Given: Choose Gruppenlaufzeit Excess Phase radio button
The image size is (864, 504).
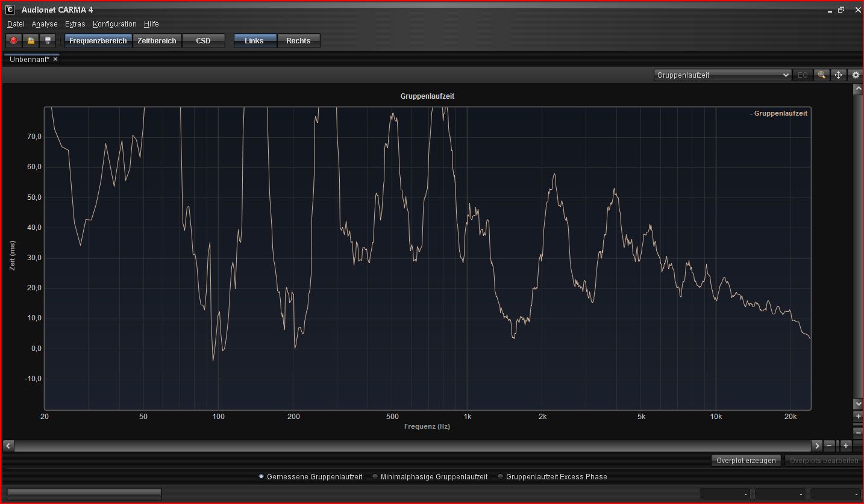Looking at the screenshot, I should tap(500, 477).
